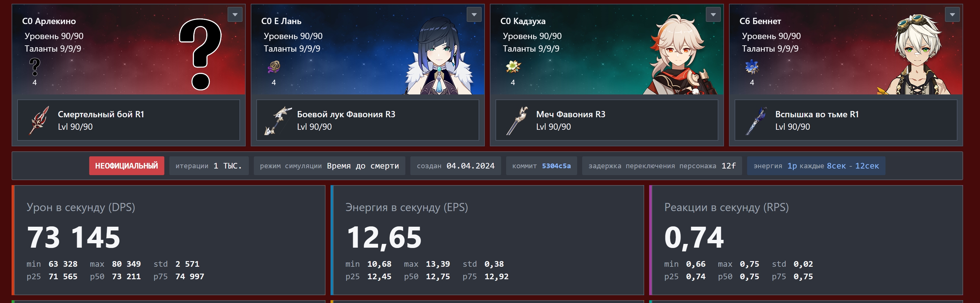Click the Меч Фавония sword icon

[x=517, y=120]
